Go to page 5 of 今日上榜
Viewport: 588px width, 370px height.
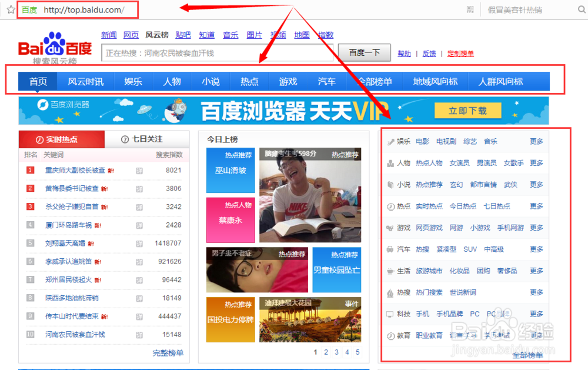[x=358, y=352]
